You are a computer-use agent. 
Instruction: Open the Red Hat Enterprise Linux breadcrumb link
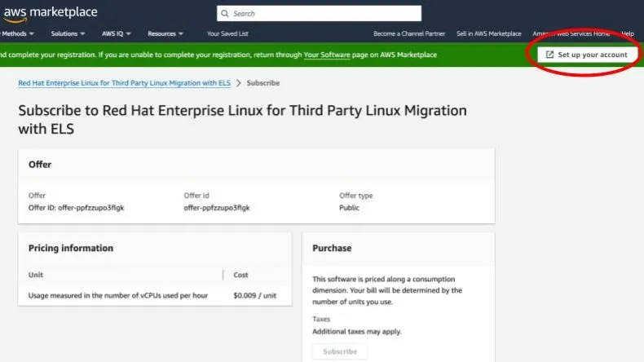click(x=124, y=83)
